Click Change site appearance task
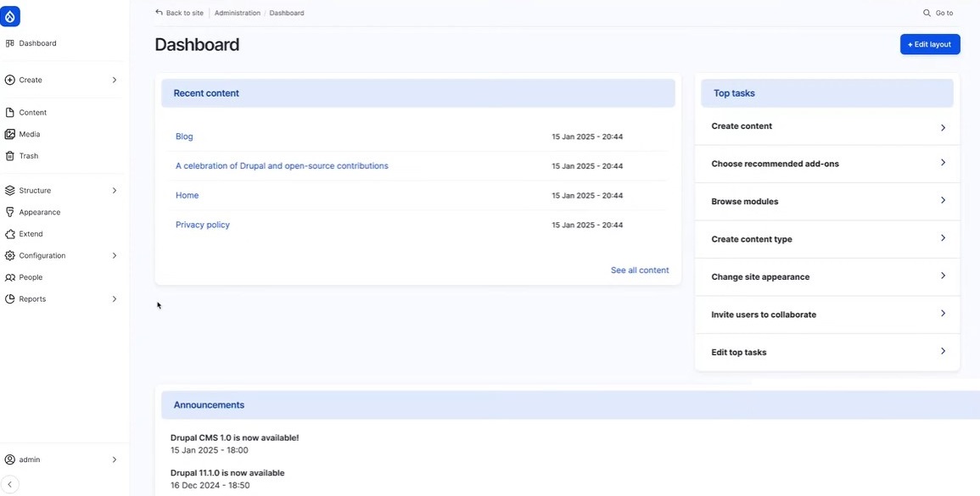Viewport: 980px width, 496px height. [827, 276]
